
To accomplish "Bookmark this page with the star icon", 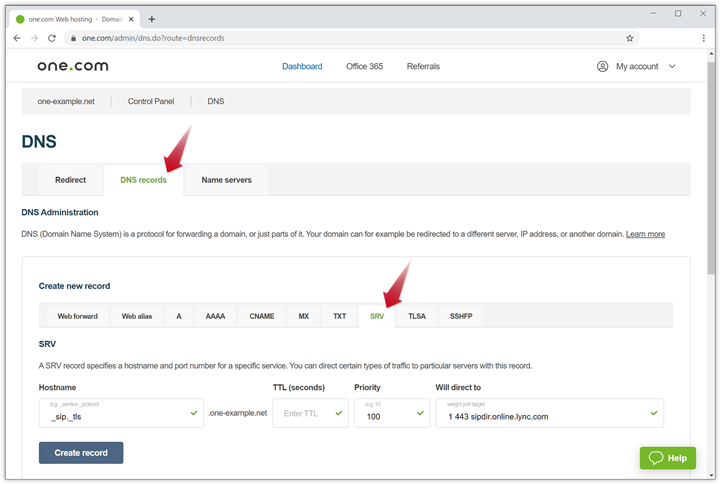I will (x=629, y=38).
